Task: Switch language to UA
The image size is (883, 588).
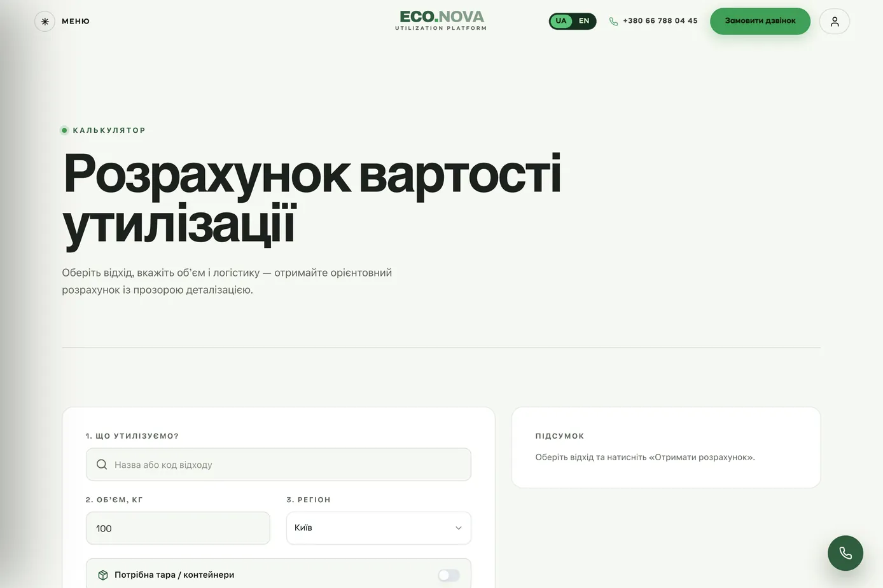Action: (560, 21)
